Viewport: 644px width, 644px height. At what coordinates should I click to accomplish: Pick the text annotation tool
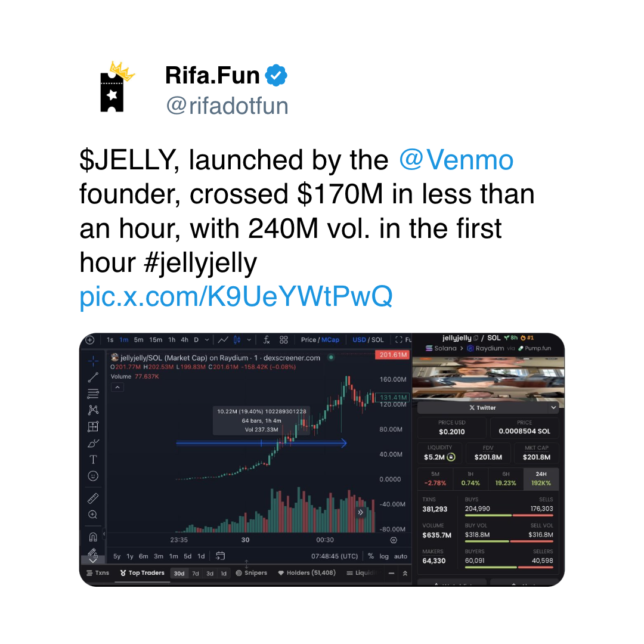click(x=93, y=460)
